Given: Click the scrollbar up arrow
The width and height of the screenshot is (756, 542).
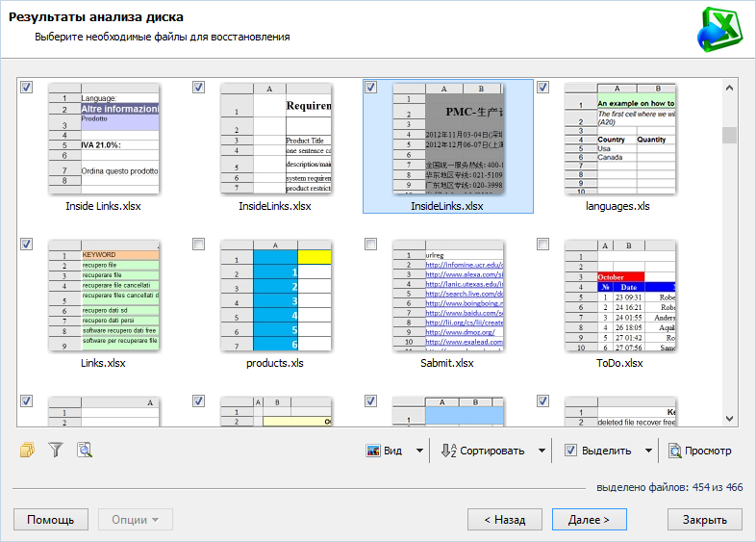Looking at the screenshot, I should [729, 88].
